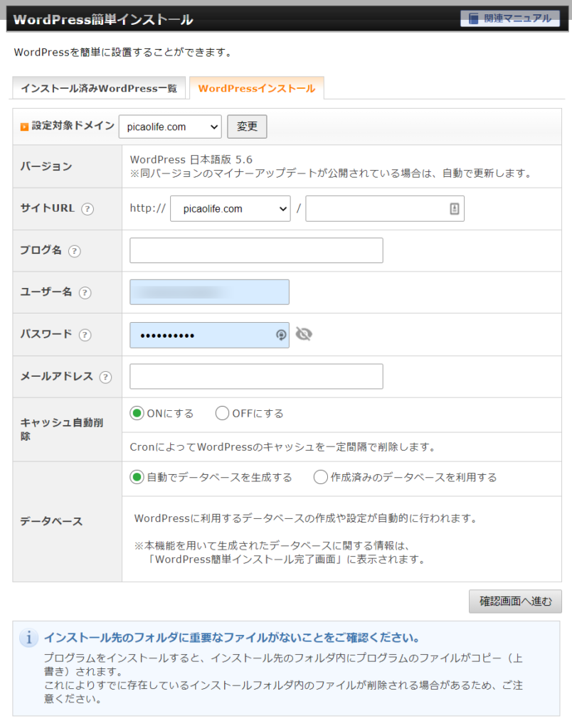Select 自動でデータベースを生成する option
The height and width of the screenshot is (728, 572).
click(137, 477)
